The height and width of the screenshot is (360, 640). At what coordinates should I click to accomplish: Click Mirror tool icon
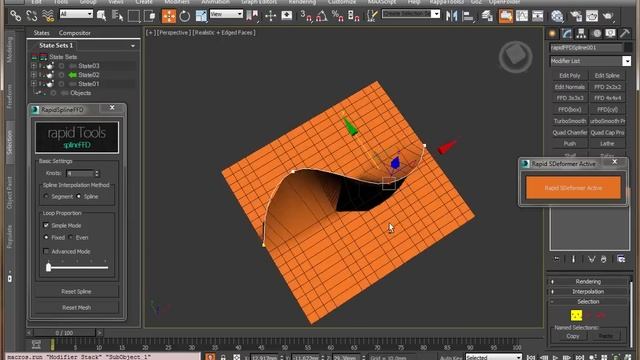tap(451, 16)
